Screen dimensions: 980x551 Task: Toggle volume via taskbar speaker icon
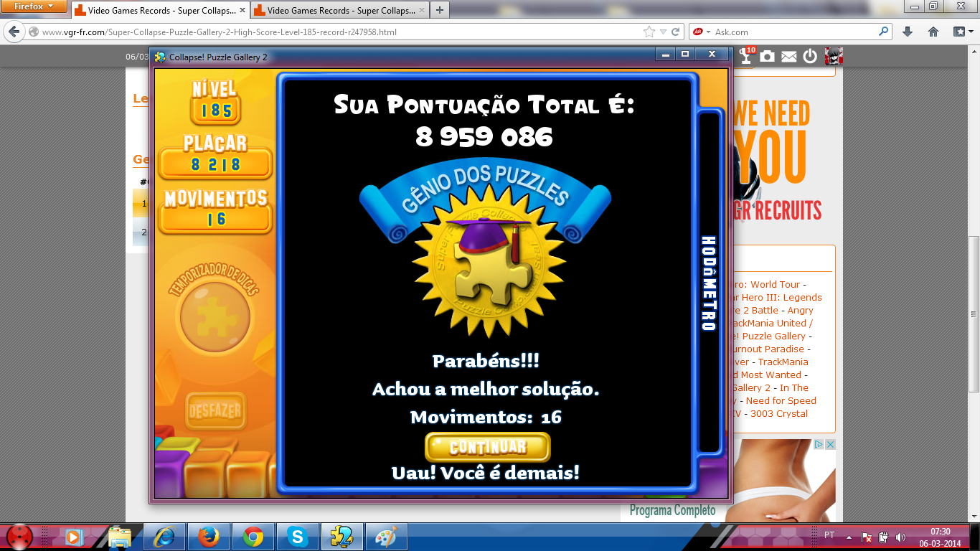(900, 537)
